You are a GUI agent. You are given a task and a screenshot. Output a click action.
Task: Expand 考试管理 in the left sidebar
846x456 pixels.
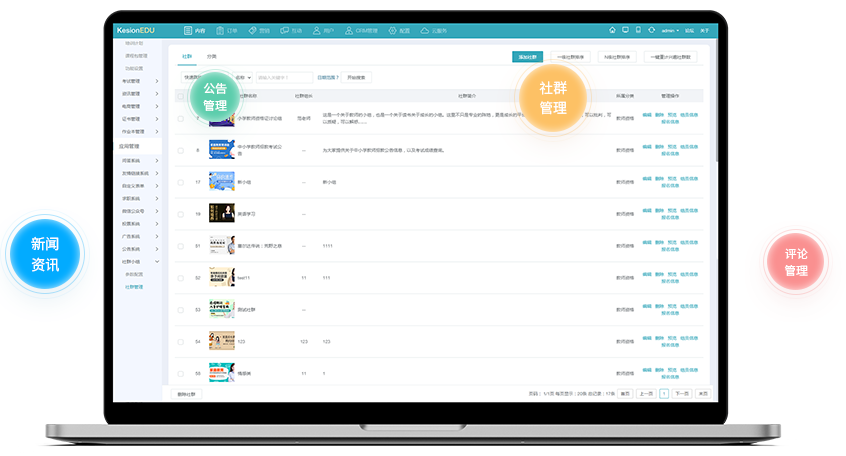[x=140, y=81]
